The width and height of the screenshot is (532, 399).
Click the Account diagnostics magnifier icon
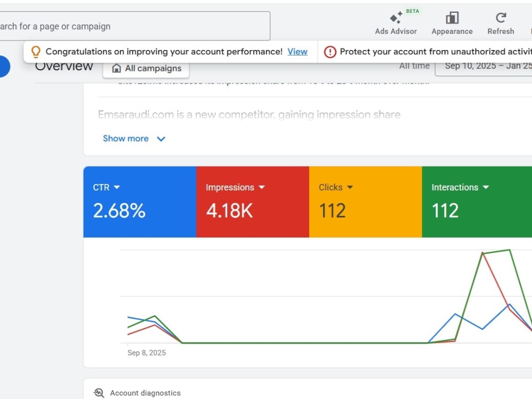click(x=99, y=393)
